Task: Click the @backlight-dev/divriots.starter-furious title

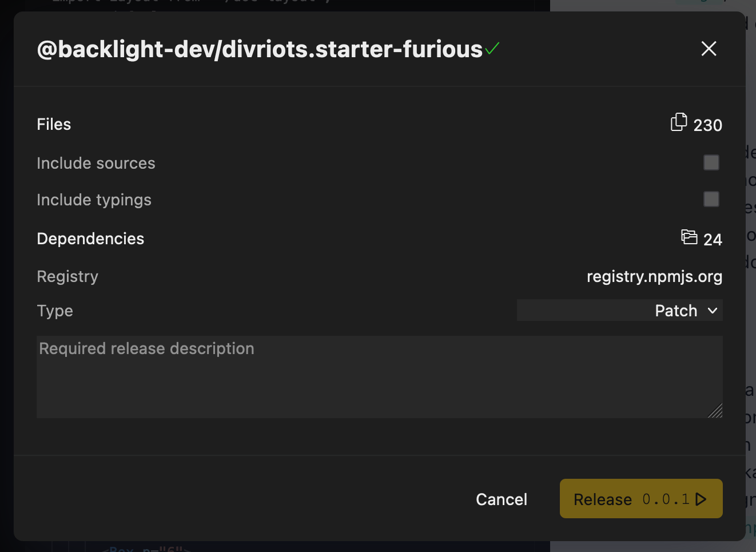Action: (260, 50)
